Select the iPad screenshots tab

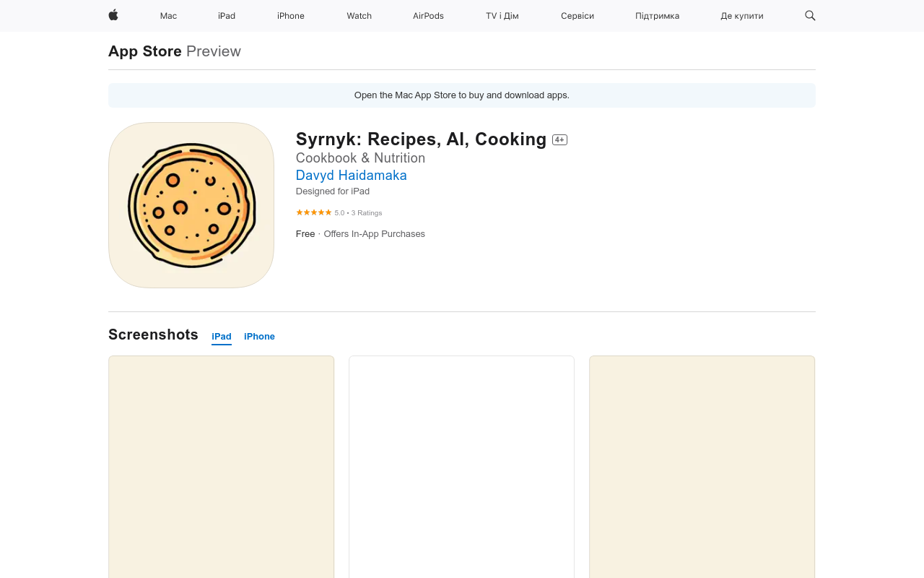click(x=222, y=337)
